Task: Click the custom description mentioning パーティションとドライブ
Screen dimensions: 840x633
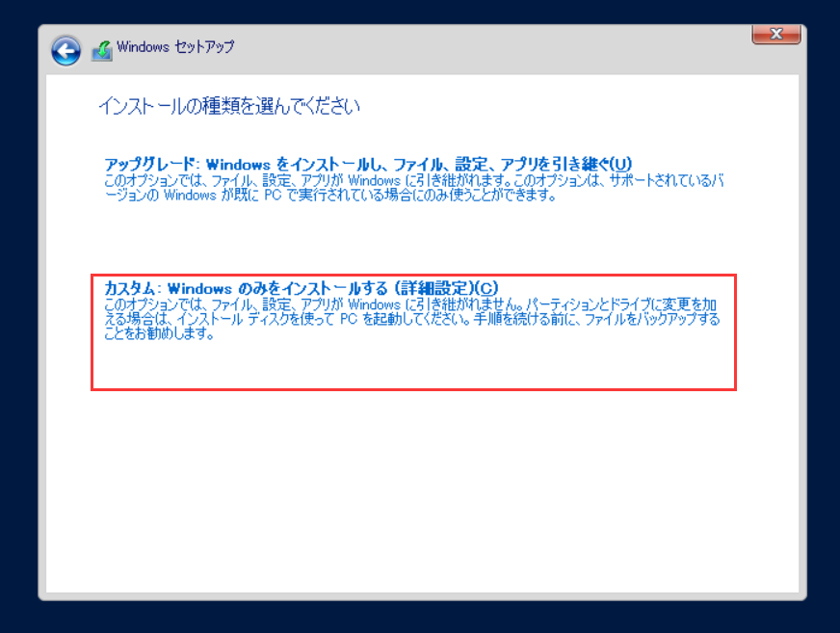Action: (x=412, y=319)
